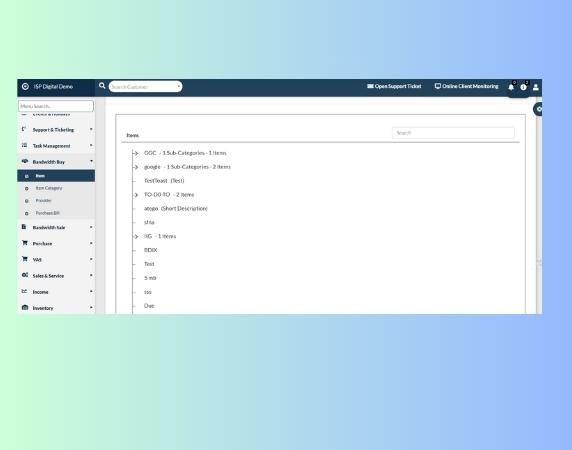Focus the Items search field
Viewport: 572px width, 450px height.
coord(453,133)
